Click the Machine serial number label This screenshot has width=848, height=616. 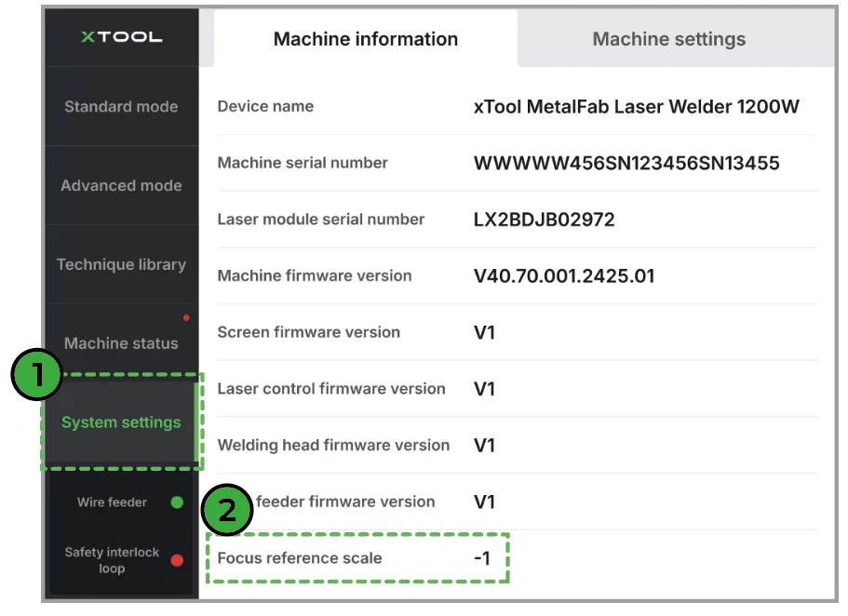[x=303, y=163]
